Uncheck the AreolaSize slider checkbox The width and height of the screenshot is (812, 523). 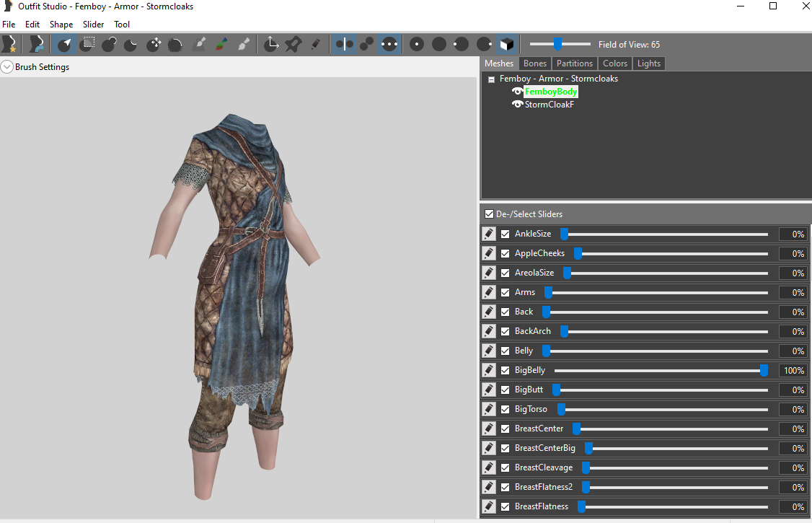pyautogui.click(x=506, y=273)
